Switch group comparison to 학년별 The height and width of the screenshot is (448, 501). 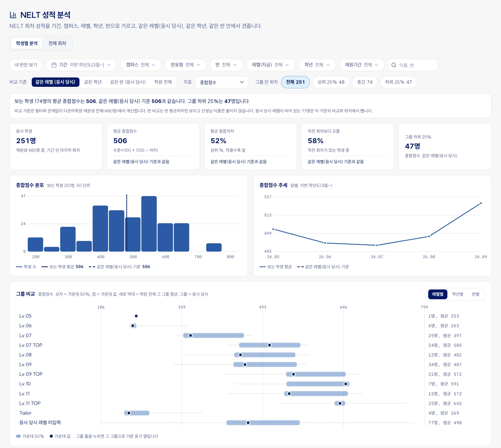point(458,294)
